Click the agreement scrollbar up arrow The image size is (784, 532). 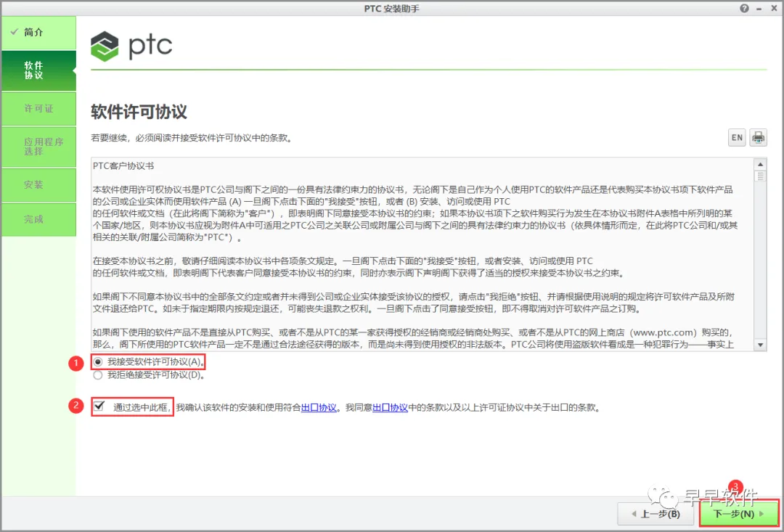[761, 164]
